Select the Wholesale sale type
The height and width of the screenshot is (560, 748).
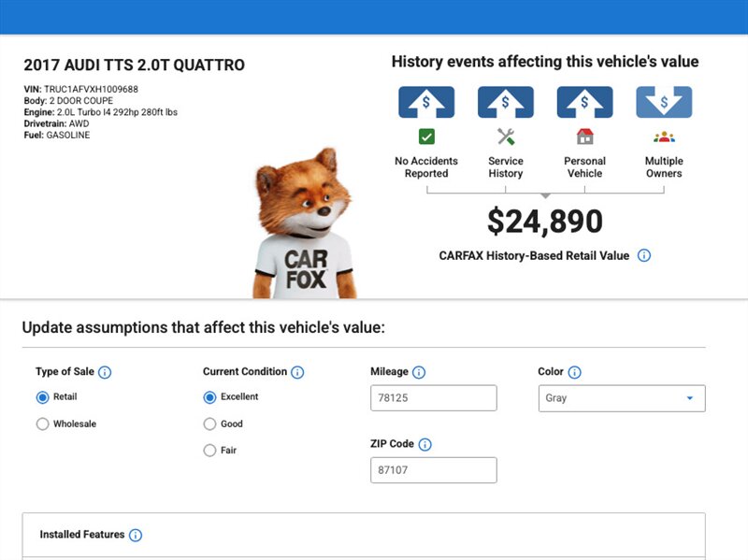point(42,424)
